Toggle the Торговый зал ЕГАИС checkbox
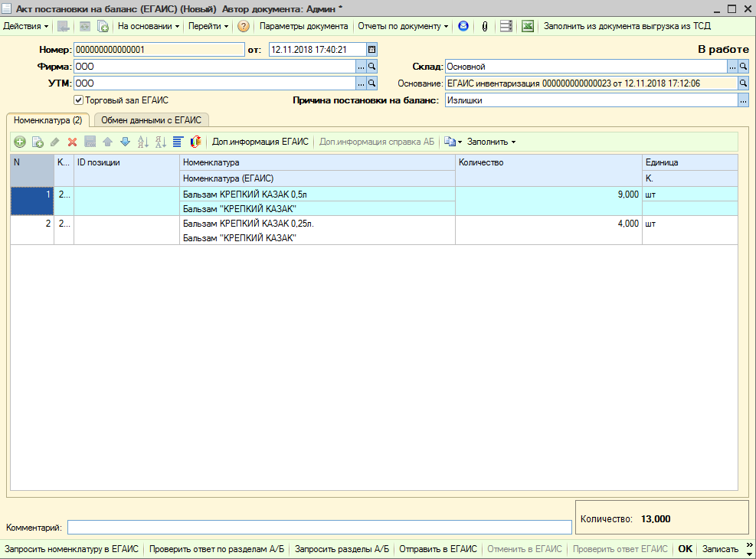Image resolution: width=756 pixels, height=559 pixels. click(79, 100)
